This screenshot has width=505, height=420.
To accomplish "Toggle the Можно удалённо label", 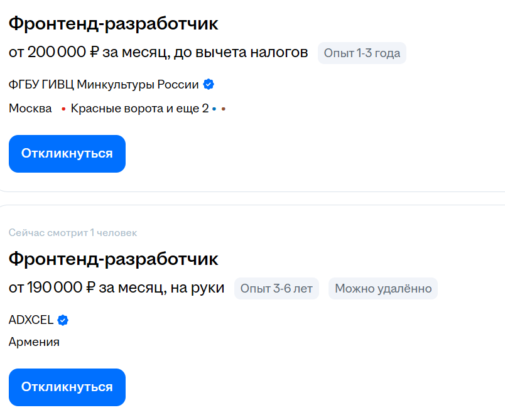I will pos(383,288).
